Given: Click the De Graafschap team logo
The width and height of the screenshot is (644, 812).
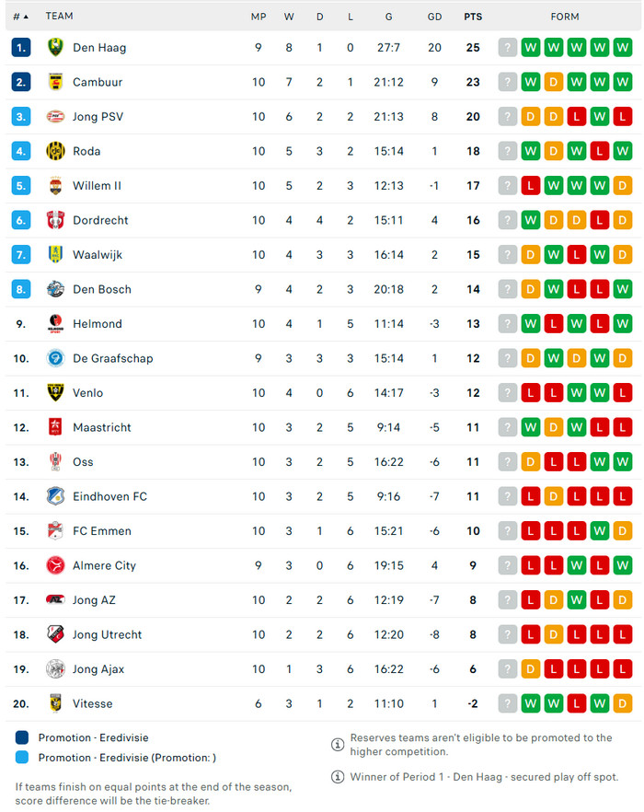Looking at the screenshot, I should coord(55,358).
